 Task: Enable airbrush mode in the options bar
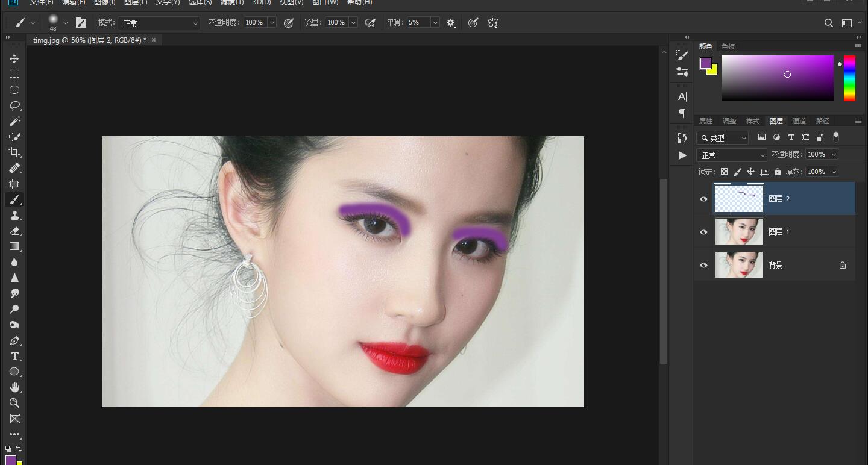[x=370, y=22]
